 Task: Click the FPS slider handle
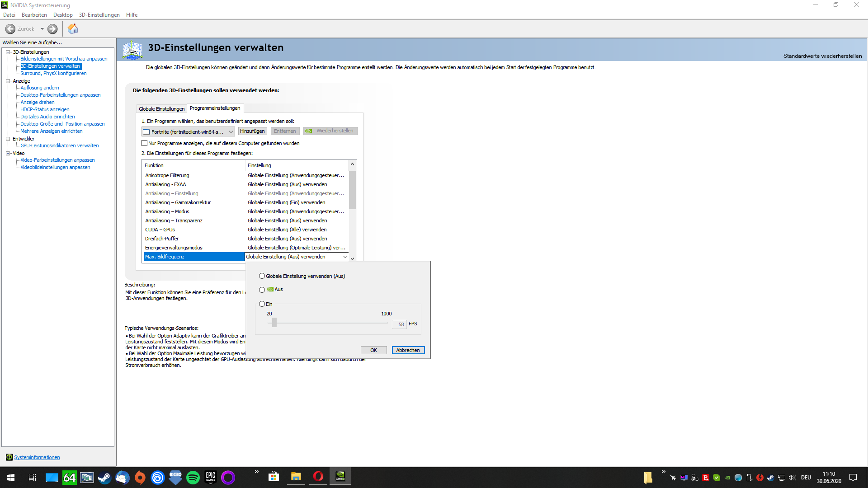pos(274,323)
